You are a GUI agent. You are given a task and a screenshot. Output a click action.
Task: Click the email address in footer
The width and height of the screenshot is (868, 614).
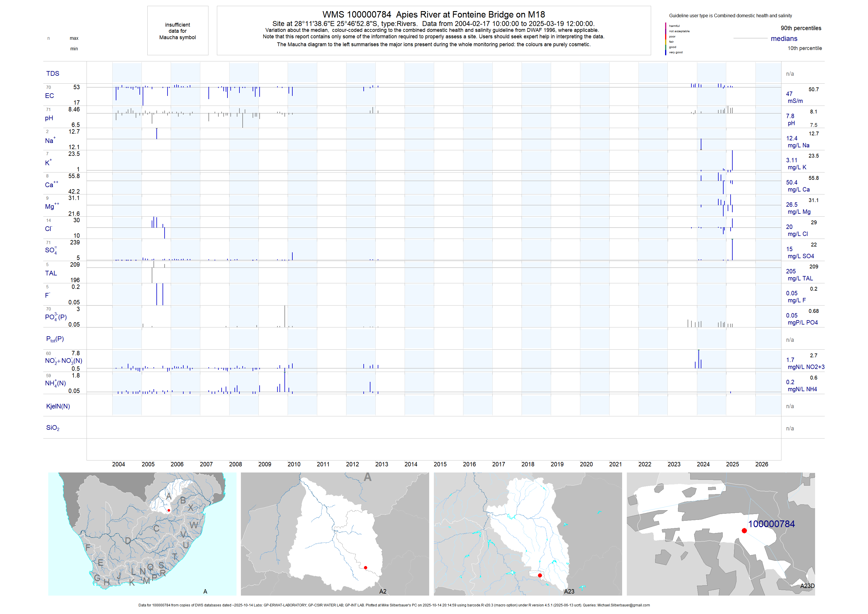pyautogui.click(x=623, y=605)
